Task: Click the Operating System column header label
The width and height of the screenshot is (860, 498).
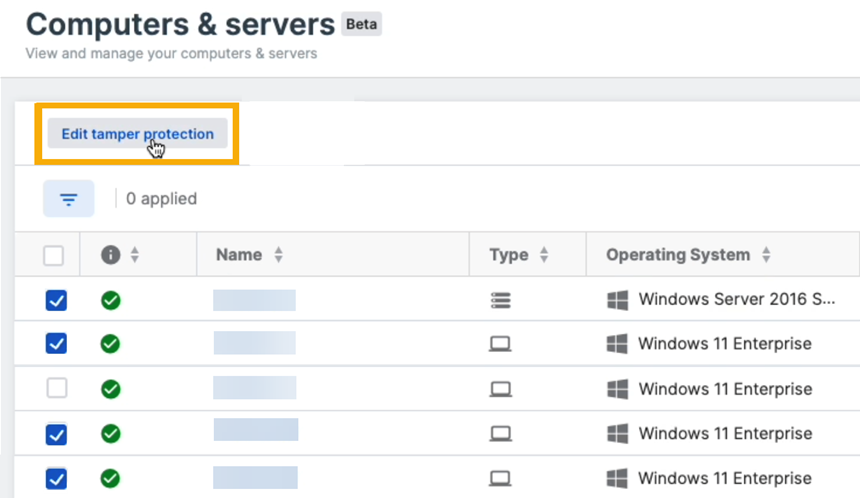Action: click(677, 255)
